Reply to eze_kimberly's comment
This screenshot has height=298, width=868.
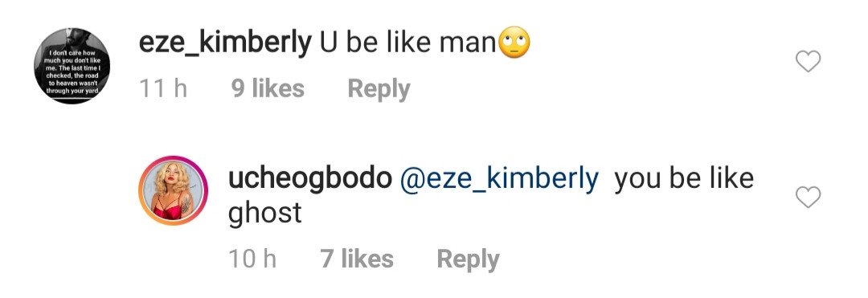pyautogui.click(x=379, y=90)
